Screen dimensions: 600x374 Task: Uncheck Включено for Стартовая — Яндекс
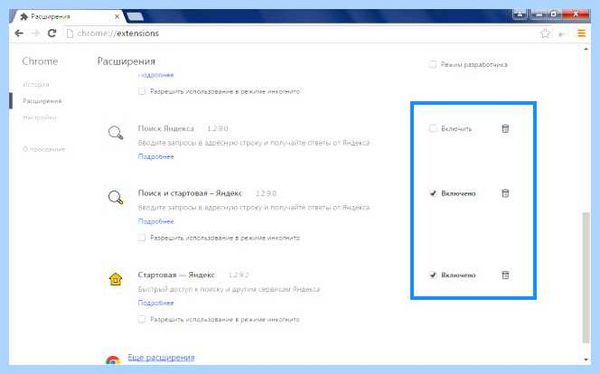tap(433, 275)
